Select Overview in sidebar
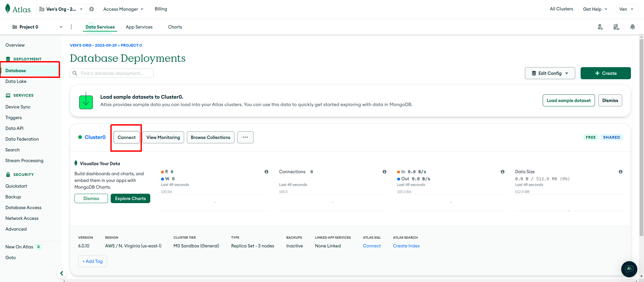644x282 pixels. tap(15, 45)
